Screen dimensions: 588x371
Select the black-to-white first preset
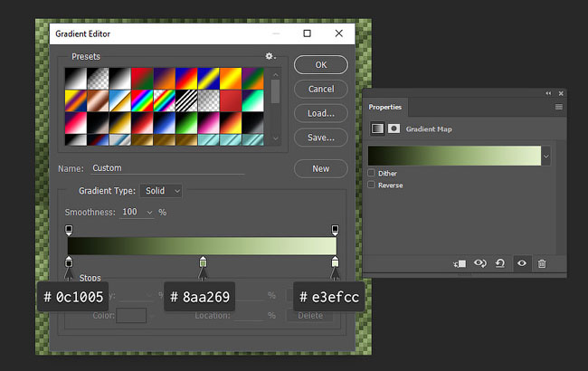click(x=76, y=79)
